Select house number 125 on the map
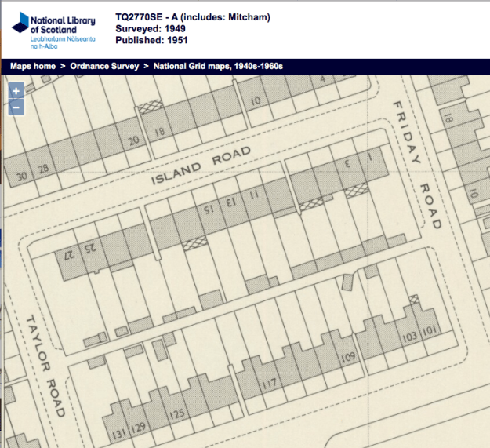 click(x=177, y=413)
